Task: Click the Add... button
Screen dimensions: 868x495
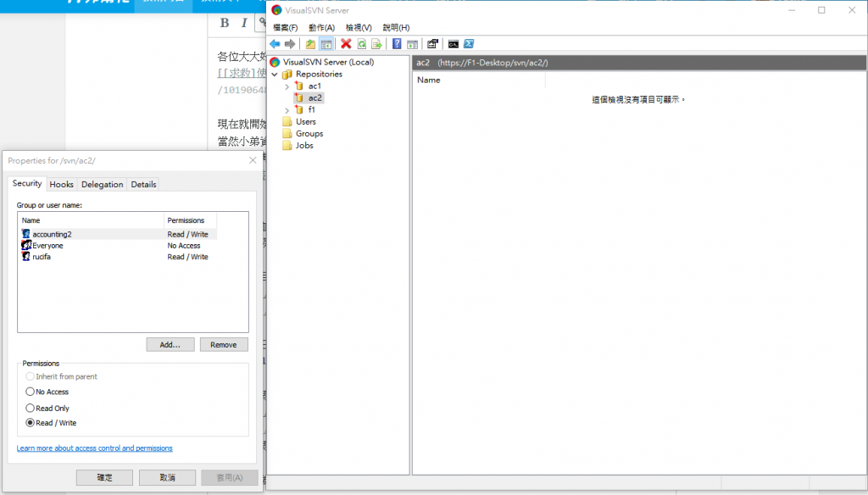Action: pos(170,344)
